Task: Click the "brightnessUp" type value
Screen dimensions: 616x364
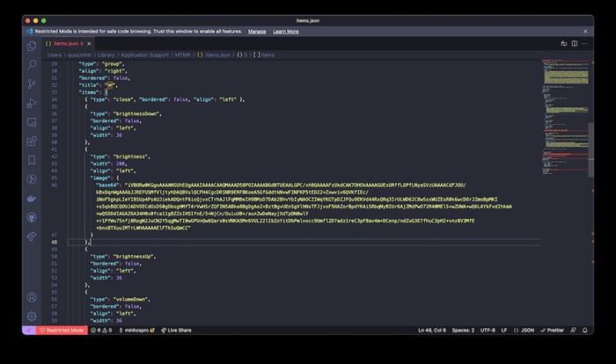Action: tap(135, 257)
